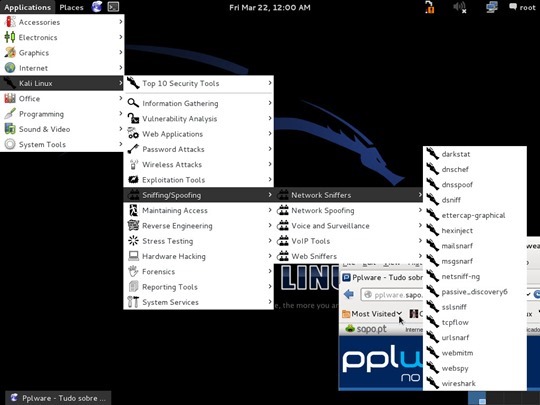Open the root user menu

click(522, 7)
